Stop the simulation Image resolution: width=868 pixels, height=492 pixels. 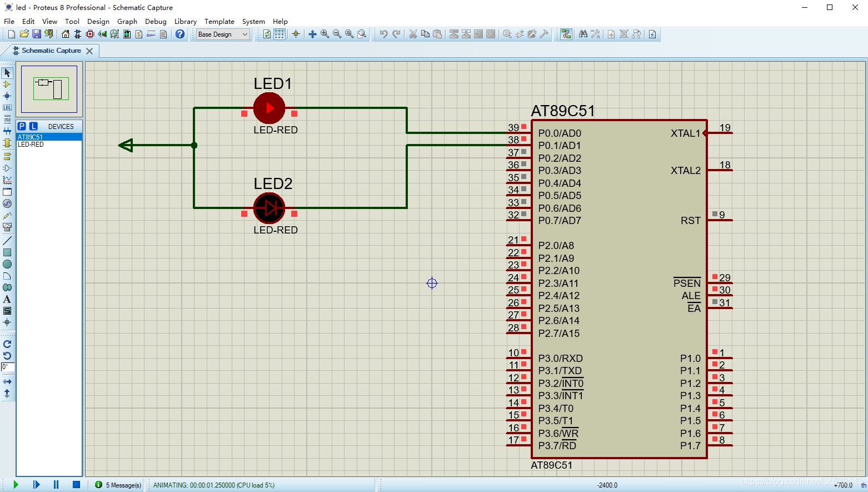(76, 485)
